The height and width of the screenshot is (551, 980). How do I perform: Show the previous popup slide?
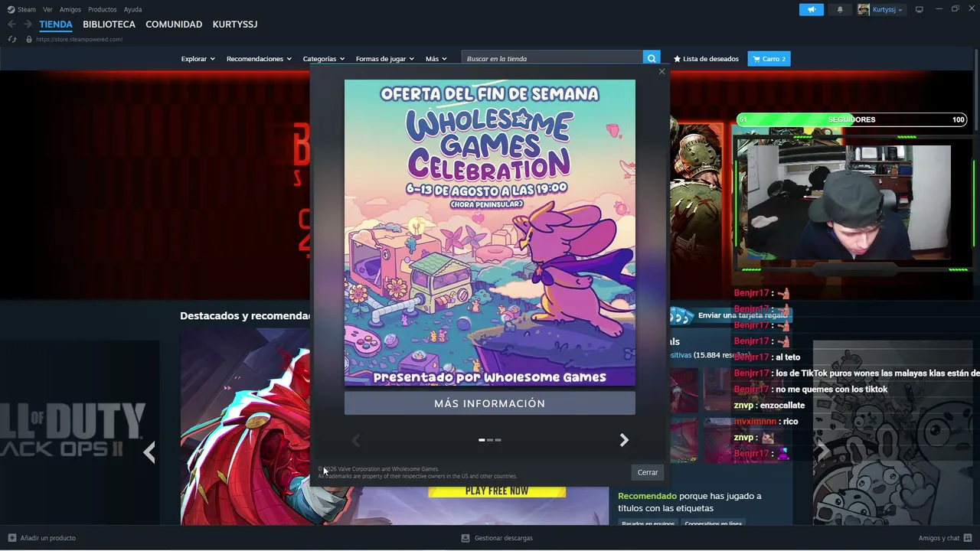tap(355, 440)
